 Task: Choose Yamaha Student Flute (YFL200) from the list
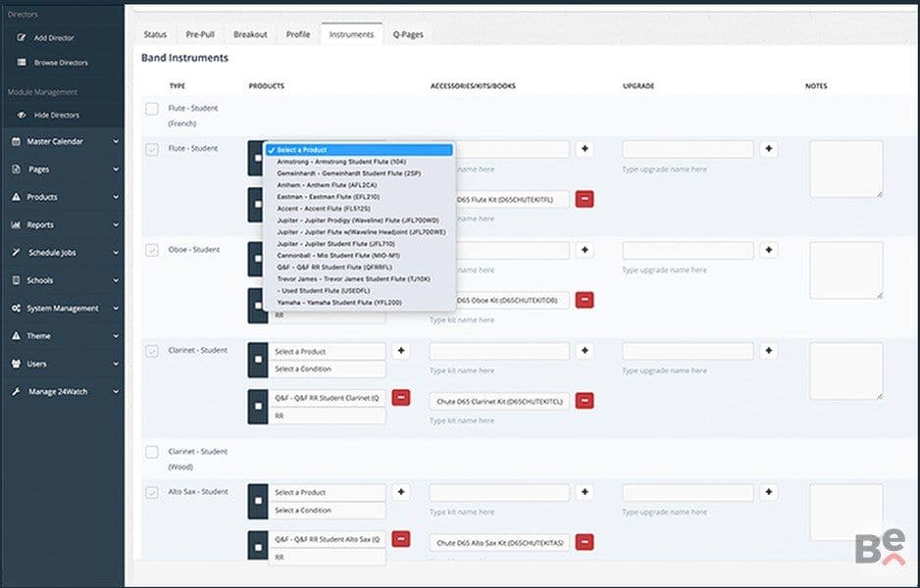pos(360,303)
